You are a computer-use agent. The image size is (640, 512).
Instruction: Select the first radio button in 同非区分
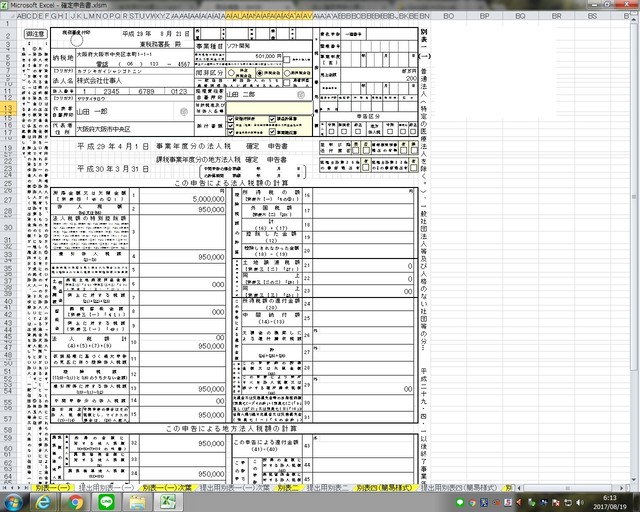point(231,73)
